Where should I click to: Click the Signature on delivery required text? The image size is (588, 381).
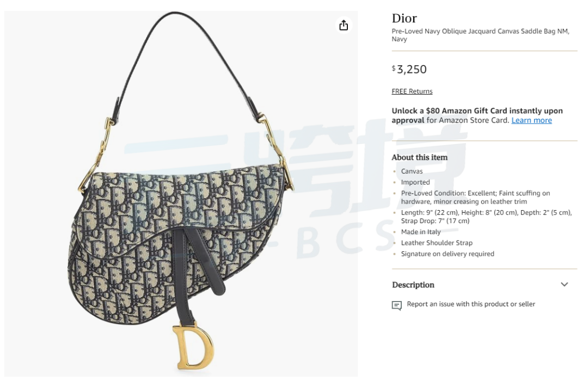448,254
